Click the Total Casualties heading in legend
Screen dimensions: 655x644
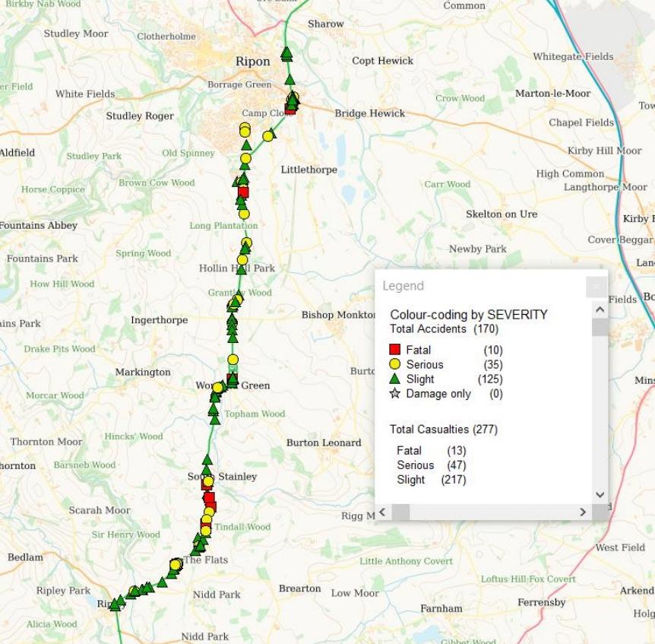pyautogui.click(x=443, y=430)
